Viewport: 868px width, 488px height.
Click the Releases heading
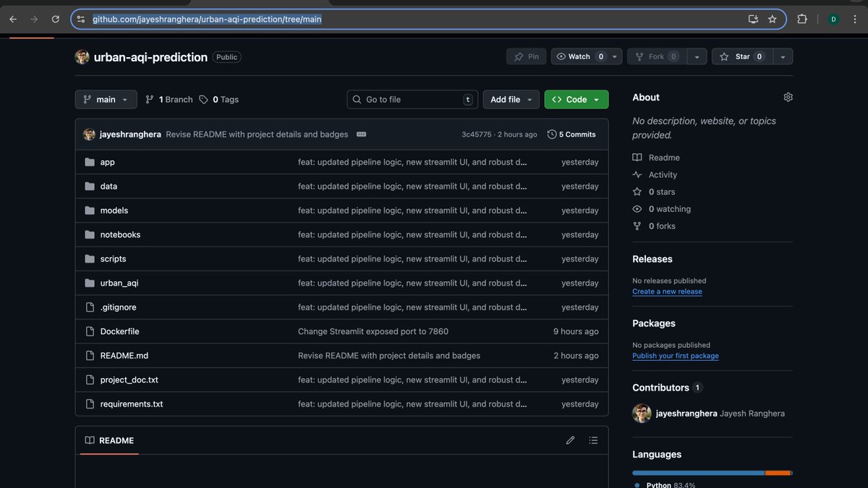[x=652, y=259]
